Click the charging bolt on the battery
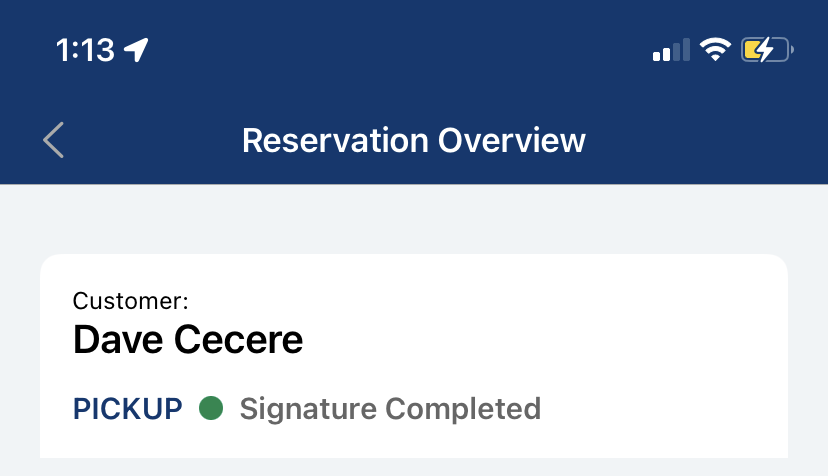 tap(765, 50)
